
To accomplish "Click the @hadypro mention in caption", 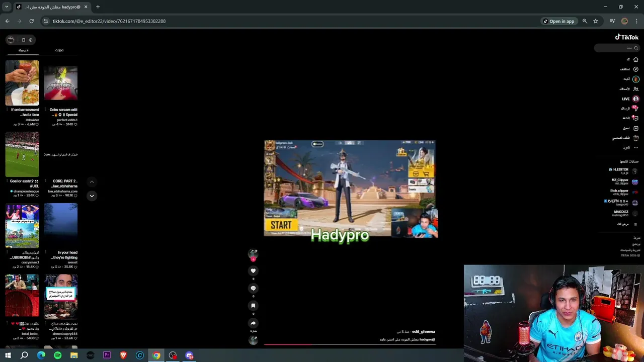I will click(427, 340).
